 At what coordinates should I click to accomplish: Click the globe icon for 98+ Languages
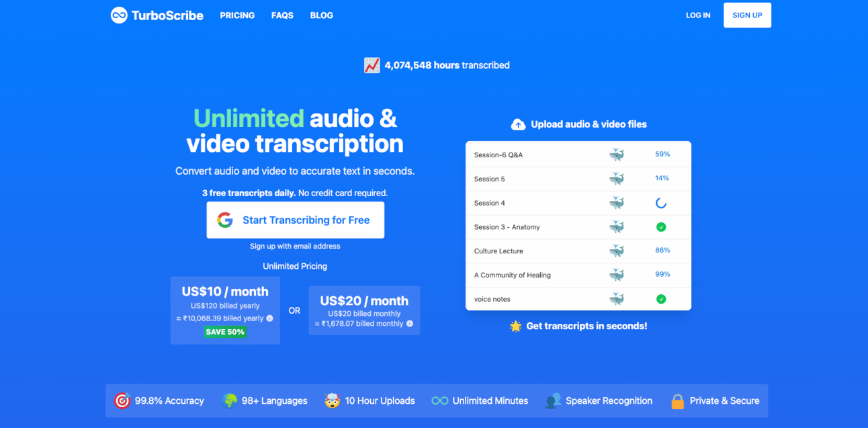point(230,400)
